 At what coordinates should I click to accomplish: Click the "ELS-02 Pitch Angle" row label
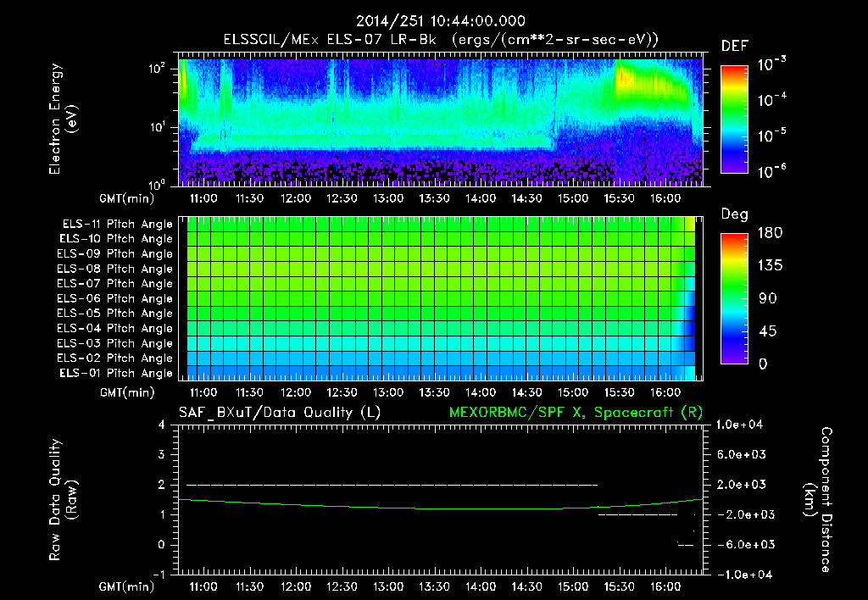(115, 358)
